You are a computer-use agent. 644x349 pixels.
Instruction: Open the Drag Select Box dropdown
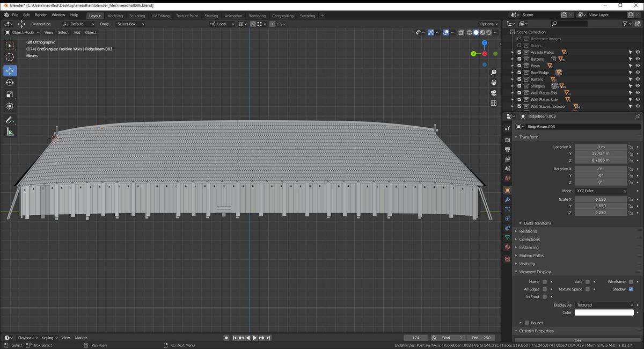pos(130,24)
